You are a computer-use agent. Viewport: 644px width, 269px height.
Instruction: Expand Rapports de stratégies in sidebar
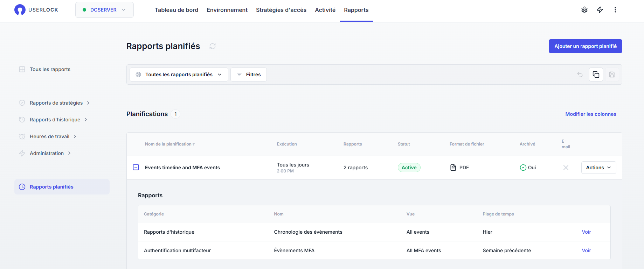(x=56, y=103)
